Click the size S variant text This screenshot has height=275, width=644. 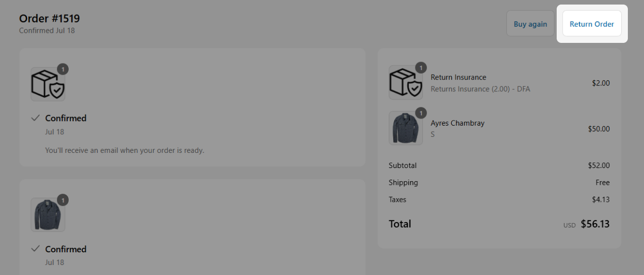click(x=433, y=135)
